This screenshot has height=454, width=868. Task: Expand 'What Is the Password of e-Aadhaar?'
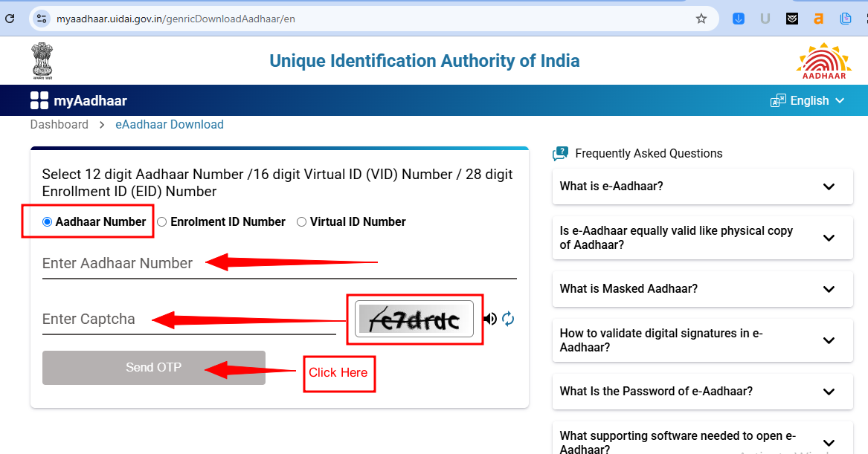click(x=702, y=392)
